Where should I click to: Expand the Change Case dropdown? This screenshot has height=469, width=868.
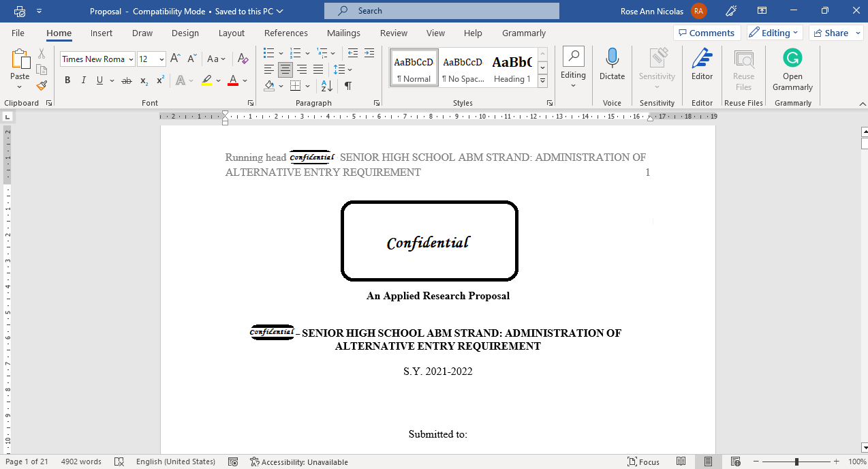pyautogui.click(x=224, y=59)
